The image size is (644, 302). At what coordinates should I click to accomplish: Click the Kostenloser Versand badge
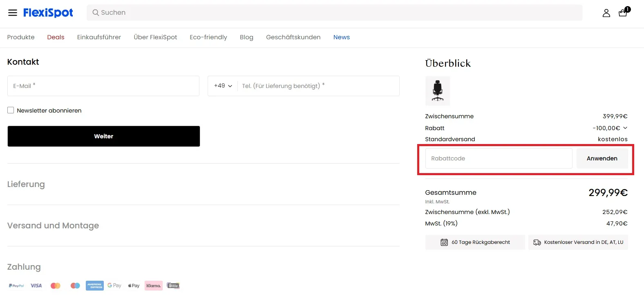(x=578, y=242)
